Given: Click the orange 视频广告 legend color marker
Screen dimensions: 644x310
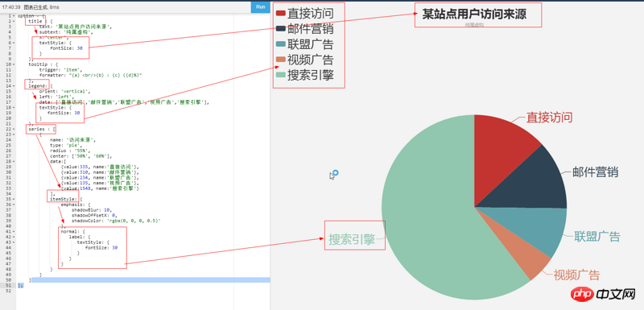Looking at the screenshot, I should point(280,60).
